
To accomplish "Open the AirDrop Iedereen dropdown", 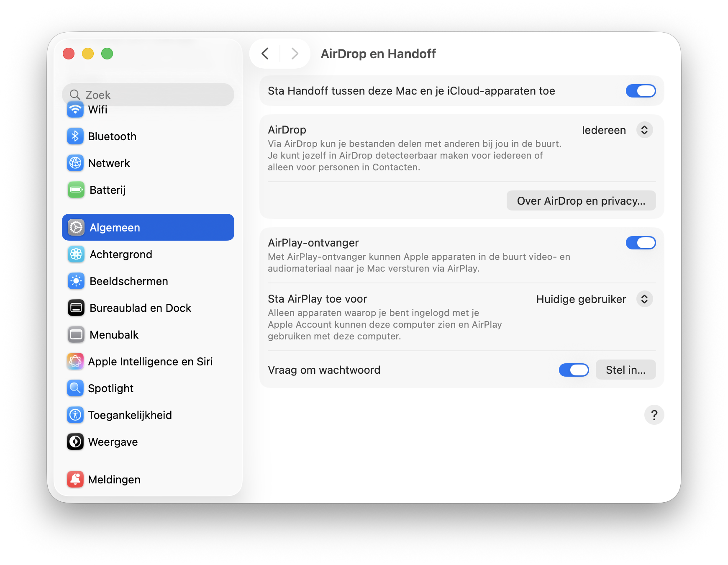I will pos(644,130).
